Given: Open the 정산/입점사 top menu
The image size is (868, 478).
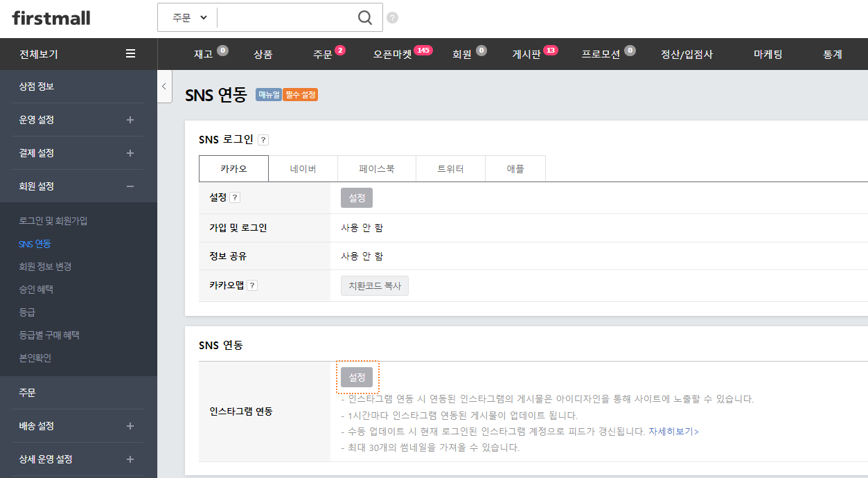Looking at the screenshot, I should click(687, 54).
